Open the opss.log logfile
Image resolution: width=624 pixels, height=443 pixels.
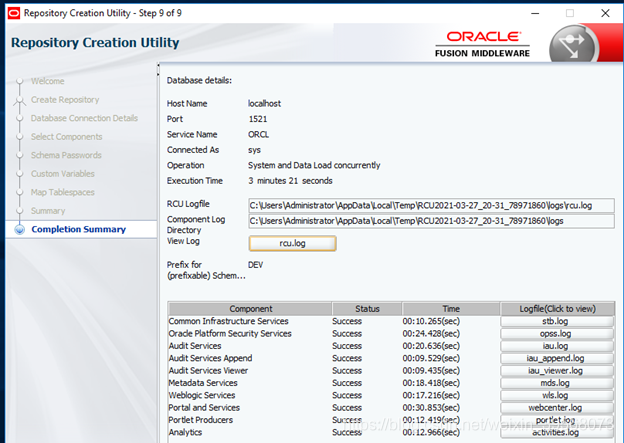(557, 334)
